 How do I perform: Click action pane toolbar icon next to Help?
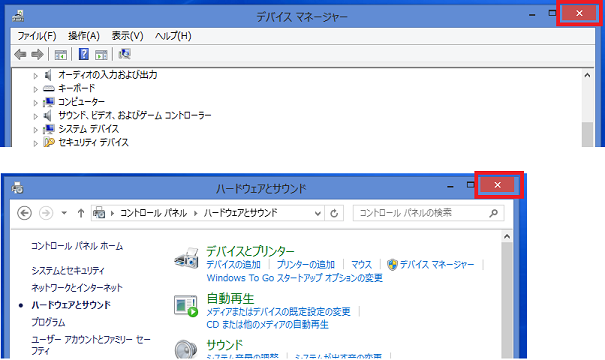[101, 54]
